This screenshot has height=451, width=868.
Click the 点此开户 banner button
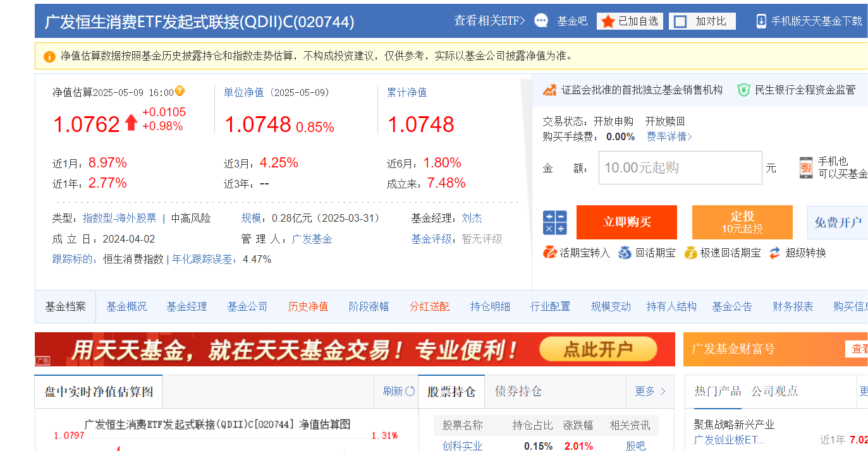pos(598,349)
